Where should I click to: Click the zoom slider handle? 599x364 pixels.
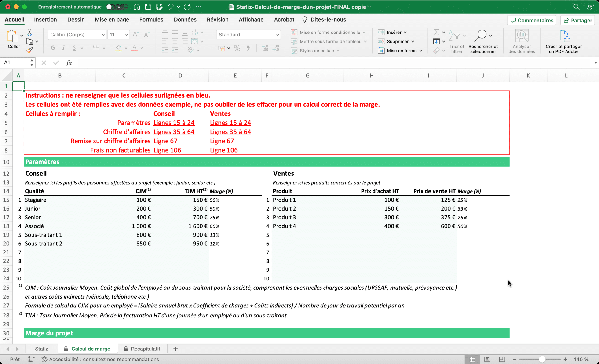pyautogui.click(x=542, y=359)
